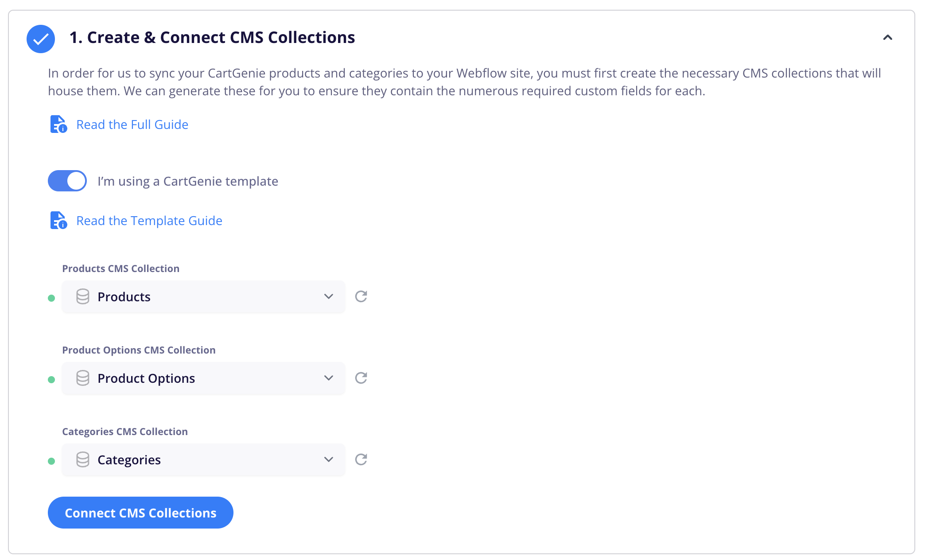Refresh the Categories collection list
Viewport: 925px width, 560px height.
pos(361,459)
